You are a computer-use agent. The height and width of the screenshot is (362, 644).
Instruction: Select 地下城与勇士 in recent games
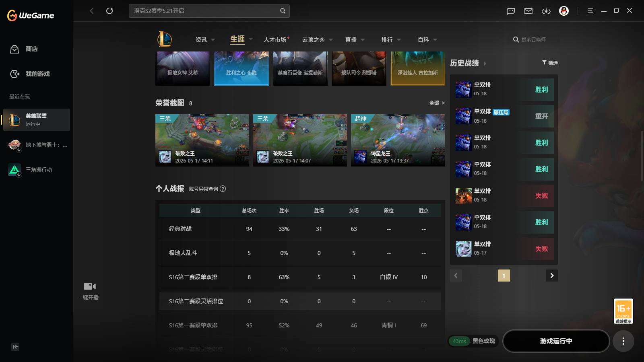point(37,145)
